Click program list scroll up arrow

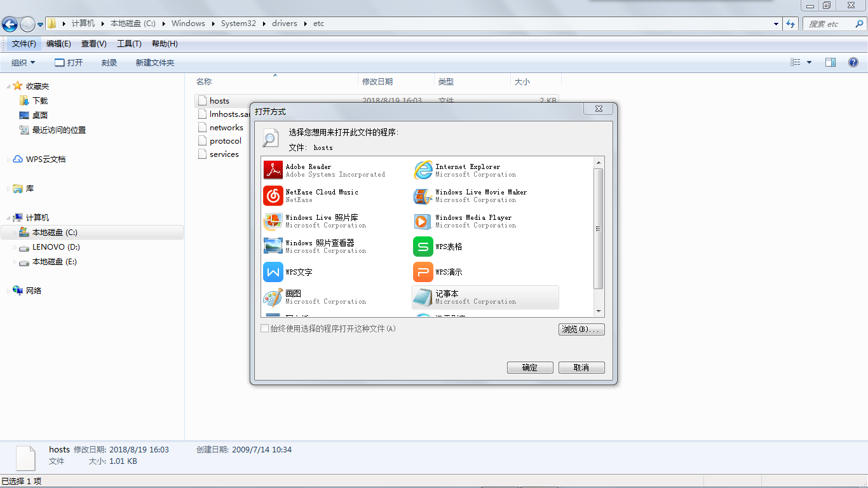click(x=598, y=163)
